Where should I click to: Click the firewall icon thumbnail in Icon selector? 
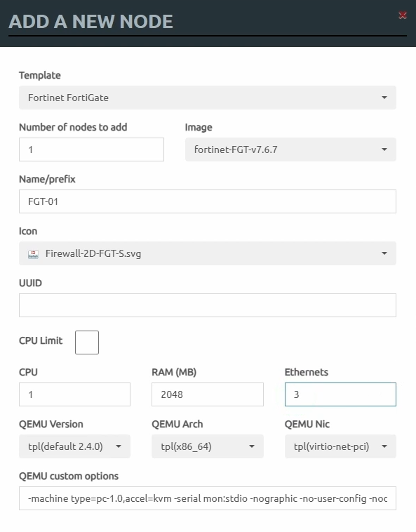click(33, 254)
